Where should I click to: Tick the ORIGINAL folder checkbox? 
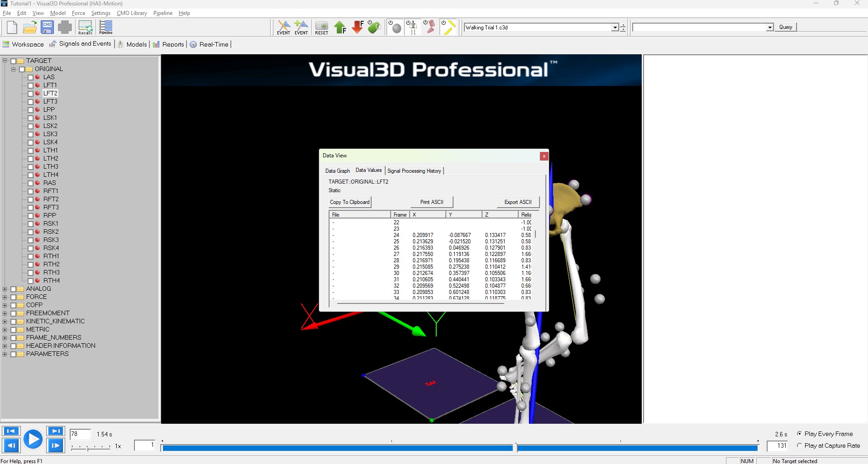pyautogui.click(x=22, y=69)
